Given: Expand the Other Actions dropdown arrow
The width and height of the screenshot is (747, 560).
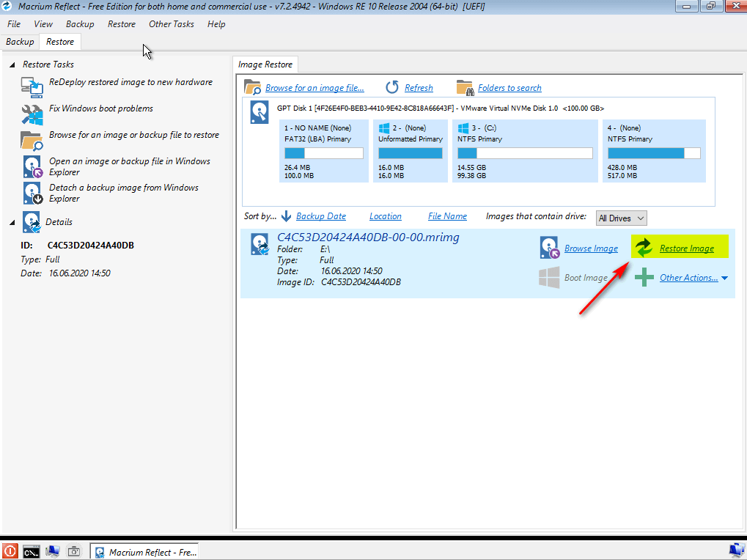Looking at the screenshot, I should (x=724, y=278).
